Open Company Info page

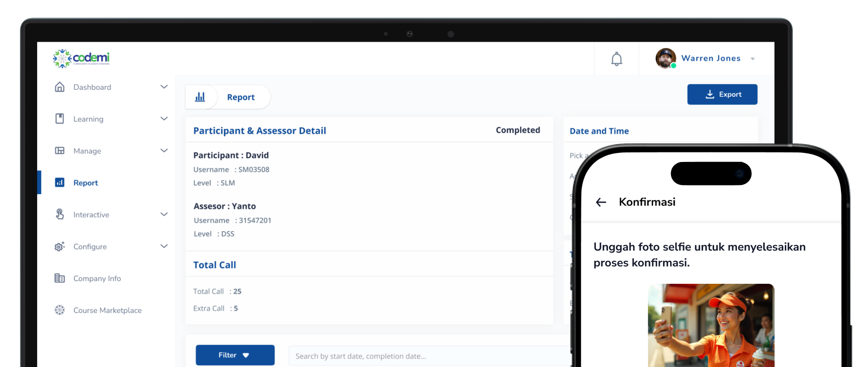97,278
